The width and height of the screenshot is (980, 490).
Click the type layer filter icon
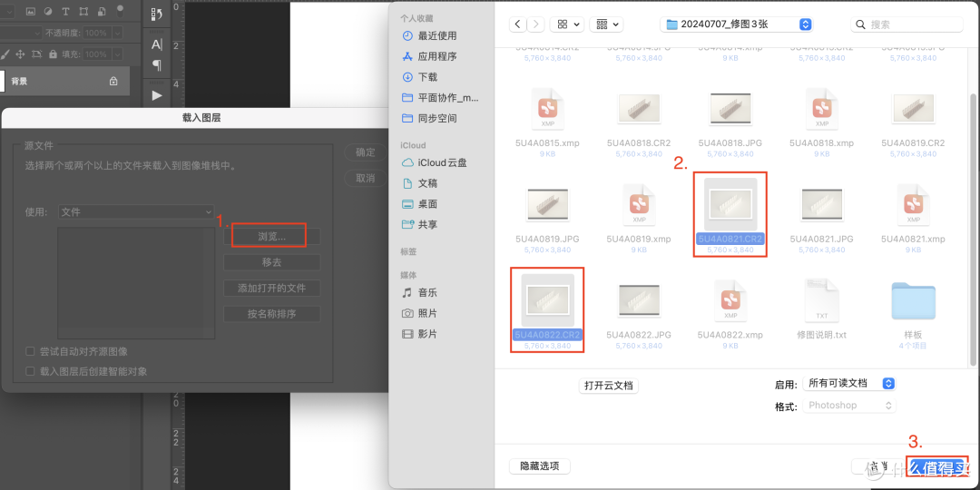tap(65, 11)
